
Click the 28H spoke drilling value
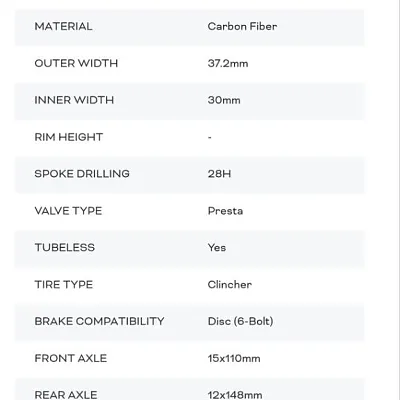click(219, 174)
